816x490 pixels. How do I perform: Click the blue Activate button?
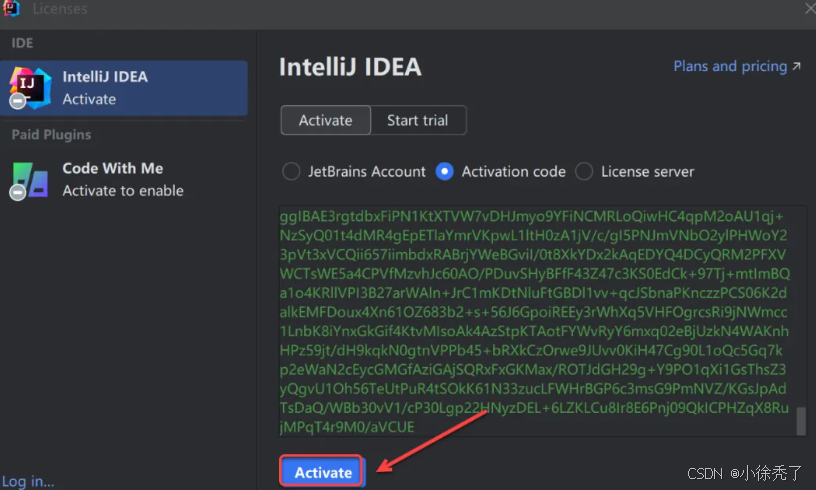[323, 472]
